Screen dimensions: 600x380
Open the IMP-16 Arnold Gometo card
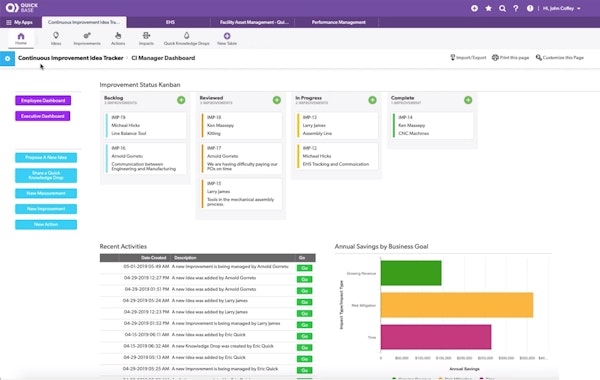coord(145,158)
